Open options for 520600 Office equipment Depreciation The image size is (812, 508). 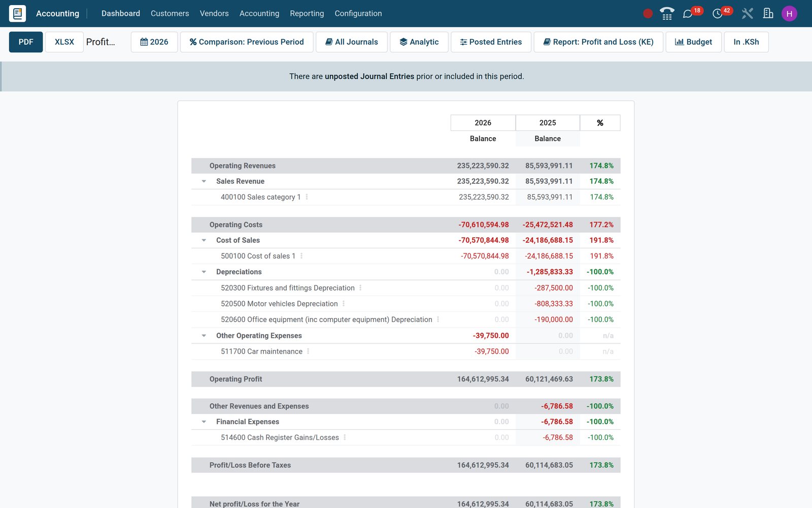click(438, 320)
